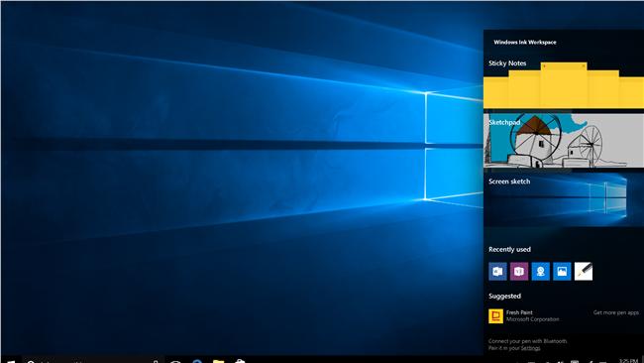Click the 'Windows Ink Workspace' title

(x=525, y=42)
